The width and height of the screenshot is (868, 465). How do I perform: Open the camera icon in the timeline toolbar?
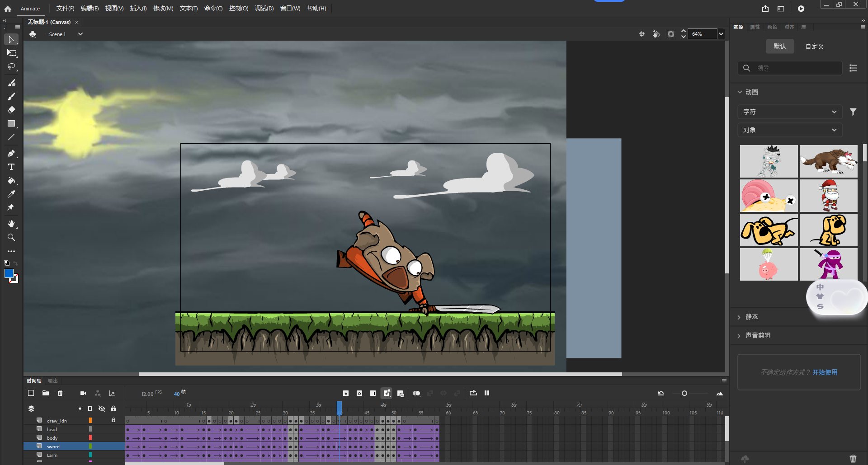click(83, 393)
